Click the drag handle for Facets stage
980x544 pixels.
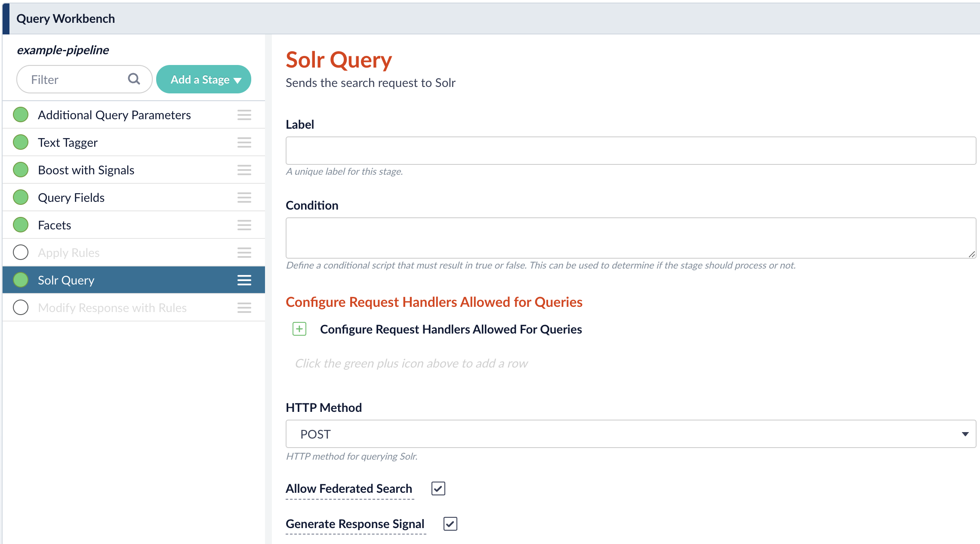(244, 225)
